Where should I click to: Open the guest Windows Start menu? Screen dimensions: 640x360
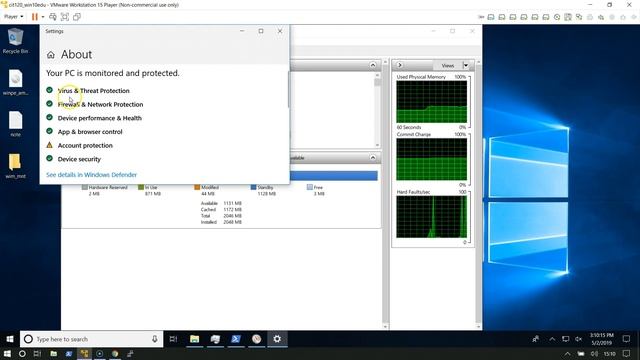10,339
